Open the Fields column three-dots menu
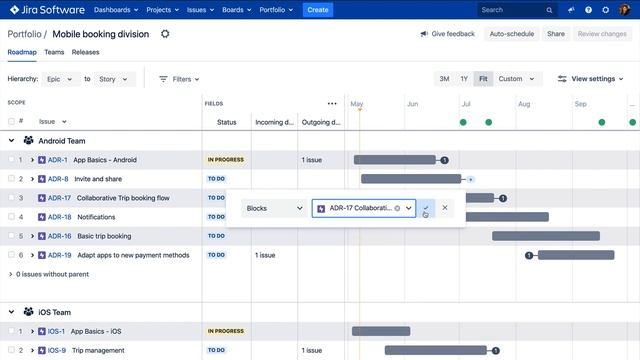The width and height of the screenshot is (640, 360). pyautogui.click(x=332, y=104)
